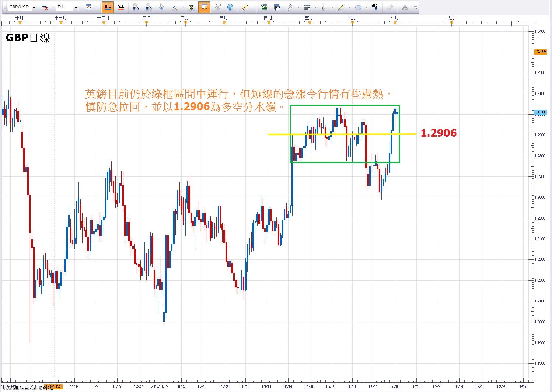Select the Andrews pitchfork drawing tool
552x392 pixels.
290,7
